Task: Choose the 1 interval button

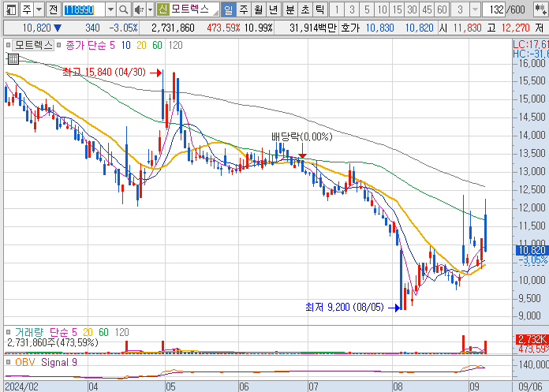Action: point(337,9)
